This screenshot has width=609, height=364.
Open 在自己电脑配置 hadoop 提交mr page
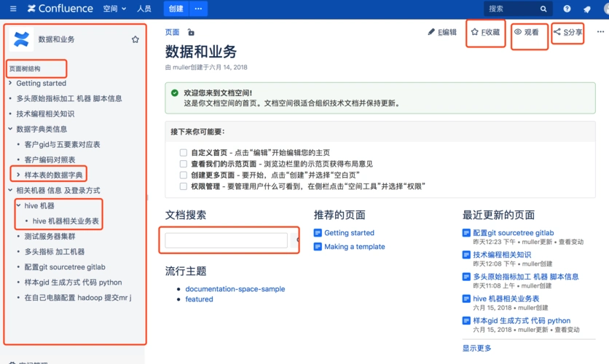pos(78,298)
